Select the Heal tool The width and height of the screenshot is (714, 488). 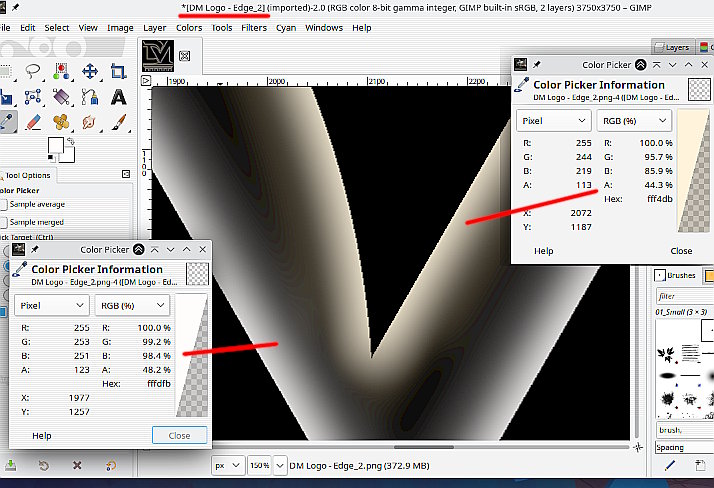(61, 122)
